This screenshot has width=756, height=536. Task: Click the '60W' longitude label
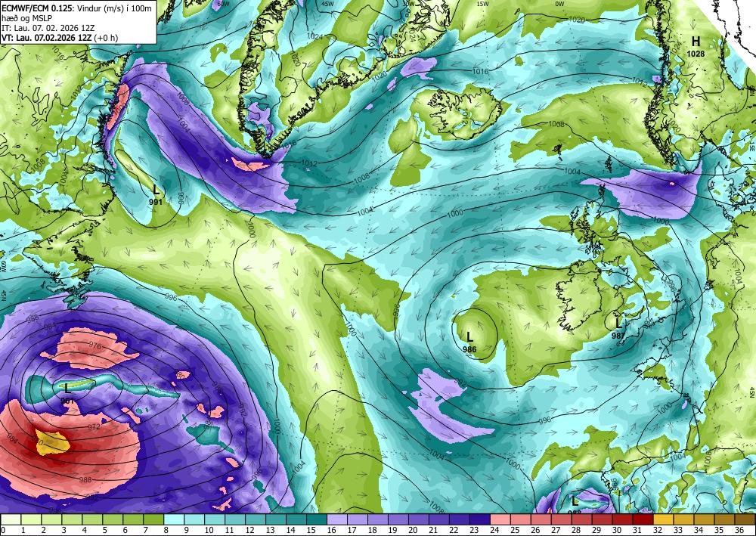223,4
